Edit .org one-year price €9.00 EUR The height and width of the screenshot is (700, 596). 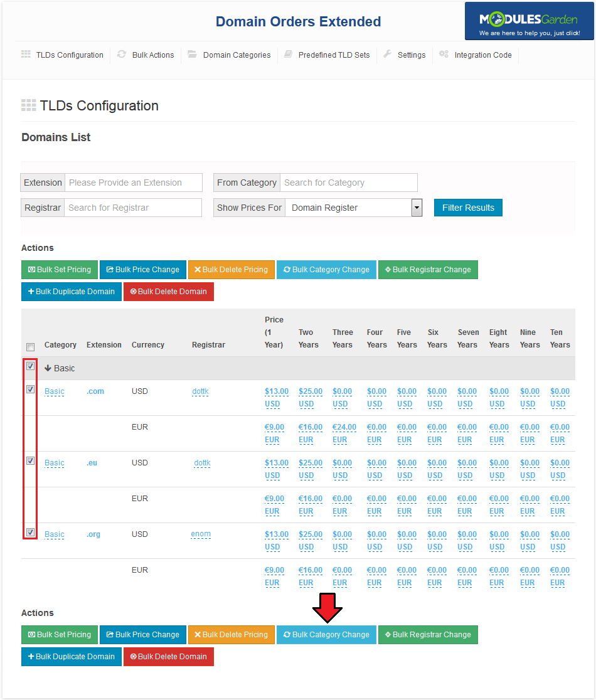point(274,576)
